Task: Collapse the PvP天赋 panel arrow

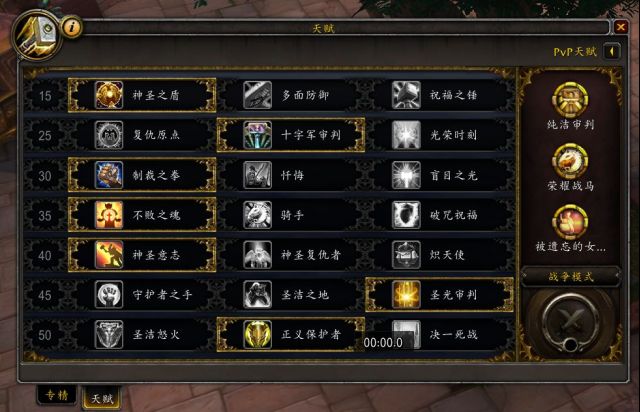Action: tap(612, 52)
